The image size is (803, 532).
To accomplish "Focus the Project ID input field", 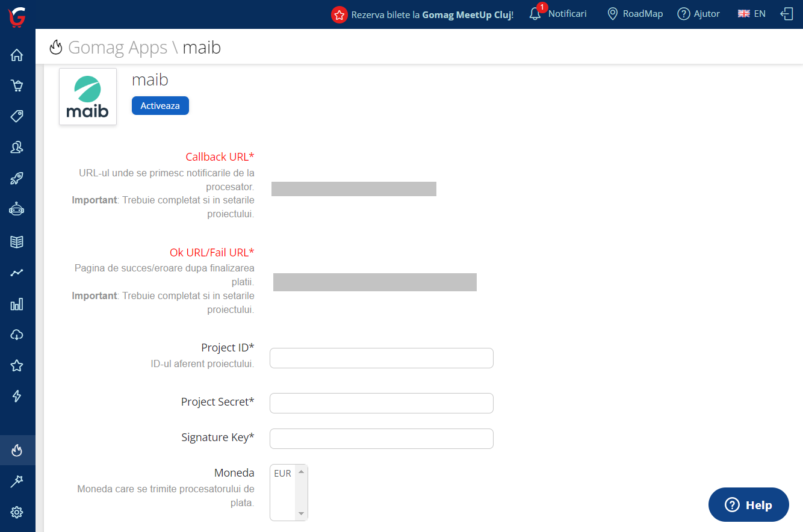I will point(382,358).
